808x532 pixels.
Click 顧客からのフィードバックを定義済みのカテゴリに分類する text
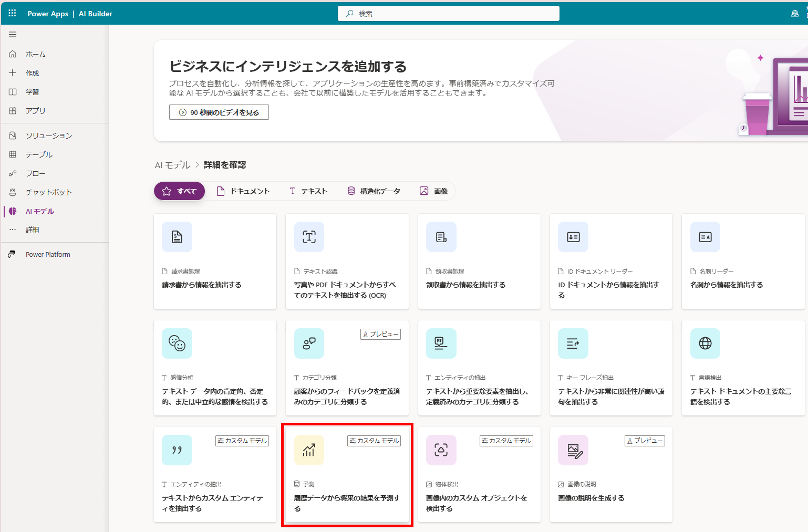click(347, 397)
